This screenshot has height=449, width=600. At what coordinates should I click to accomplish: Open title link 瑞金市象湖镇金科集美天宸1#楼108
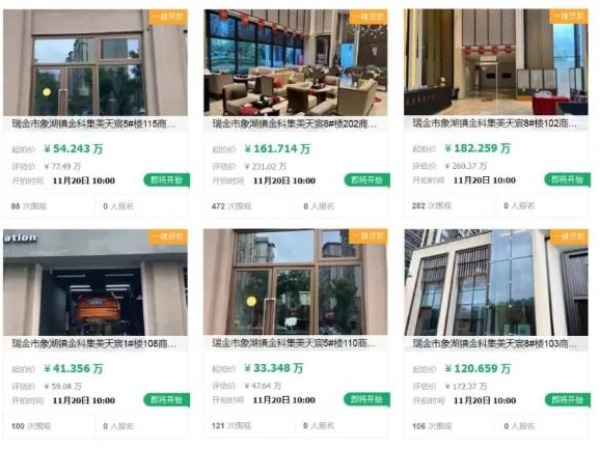pos(94,344)
